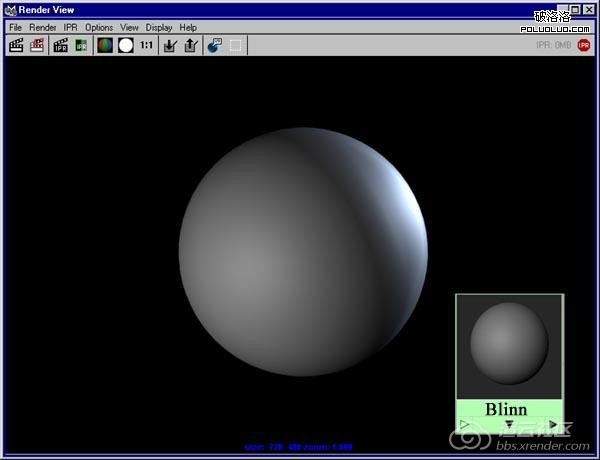This screenshot has width=600, height=460.
Task: Show alpha channel with the white circle icon
Action: coord(126,45)
